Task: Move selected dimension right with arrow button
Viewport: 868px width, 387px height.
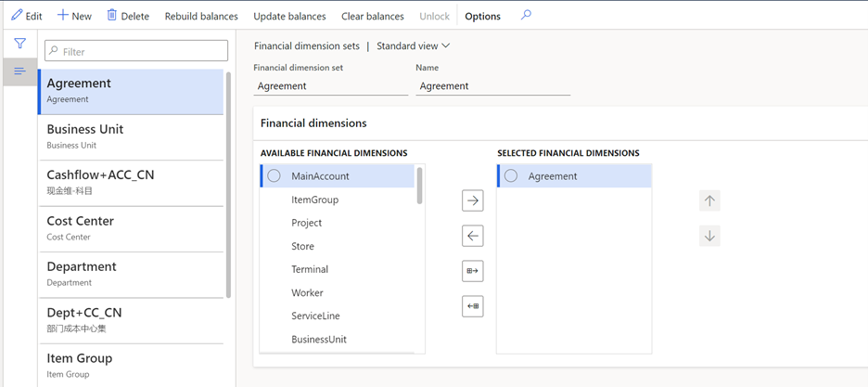Action: (473, 200)
